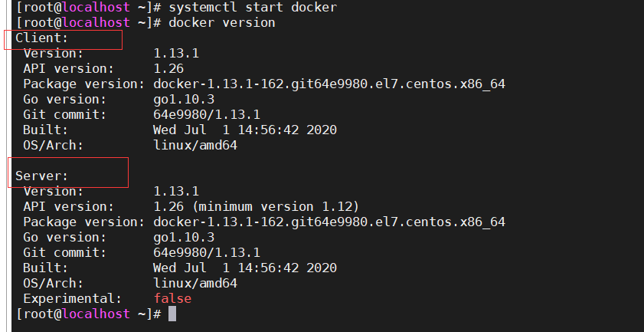Click the Server Git commit hash value
This screenshot has height=332, width=644.
pyautogui.click(x=206, y=252)
